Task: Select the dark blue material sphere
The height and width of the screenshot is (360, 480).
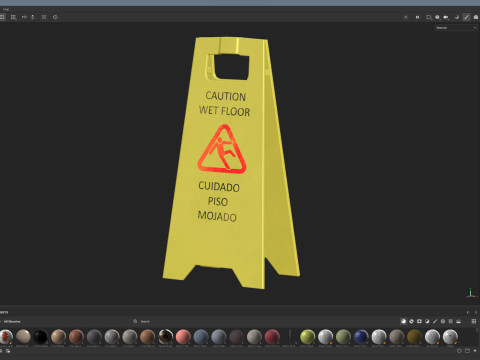Action: coord(361,336)
